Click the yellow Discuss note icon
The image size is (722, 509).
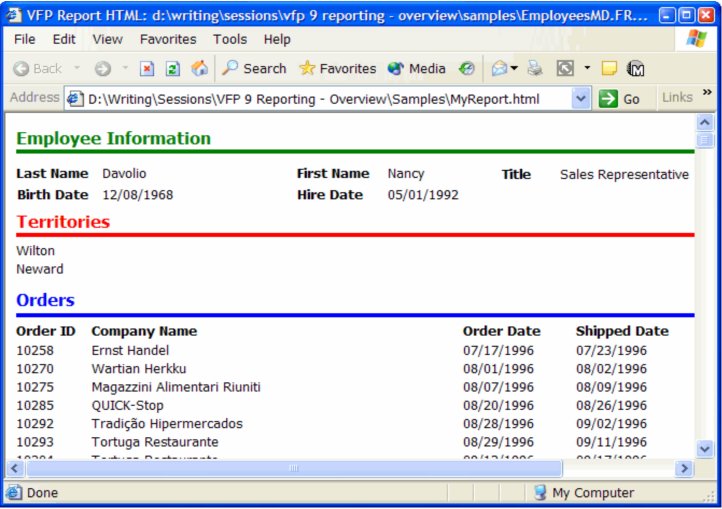pyautogui.click(x=609, y=69)
